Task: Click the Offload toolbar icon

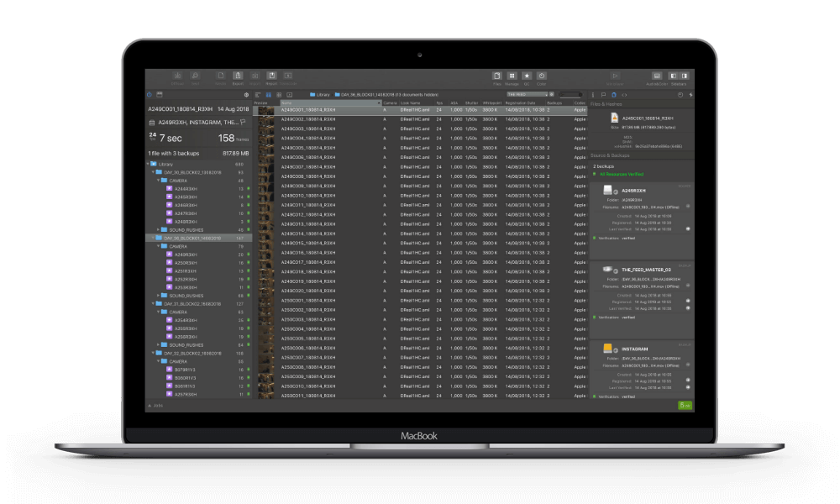Action: coord(177,76)
